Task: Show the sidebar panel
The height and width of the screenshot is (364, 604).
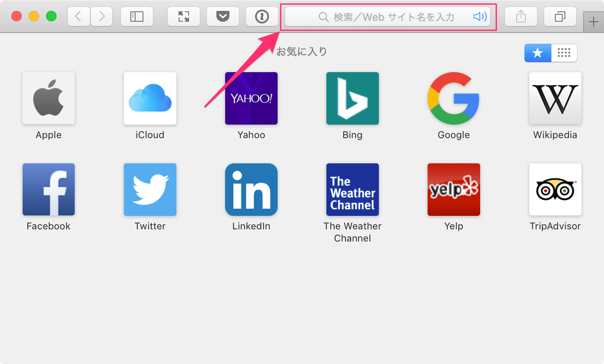Action: click(x=137, y=17)
